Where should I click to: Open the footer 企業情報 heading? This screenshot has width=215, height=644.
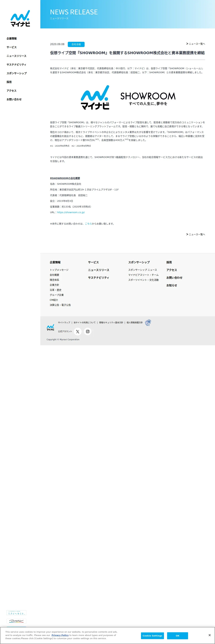[x=55, y=262]
